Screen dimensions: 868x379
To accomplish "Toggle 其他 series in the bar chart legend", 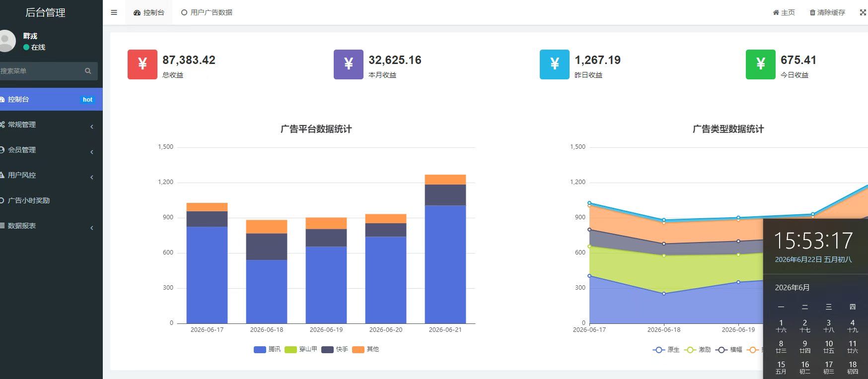I will pyautogui.click(x=365, y=349).
